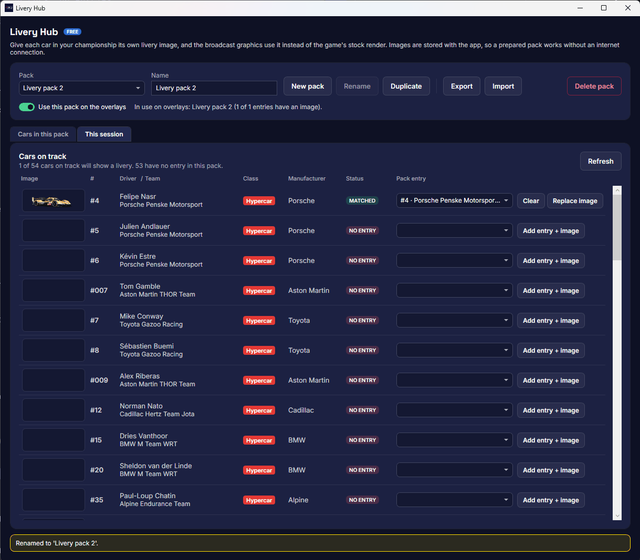Image resolution: width=640 pixels, height=560 pixels.
Task: Click the MATCHED status badge for #4
Action: coord(362,201)
